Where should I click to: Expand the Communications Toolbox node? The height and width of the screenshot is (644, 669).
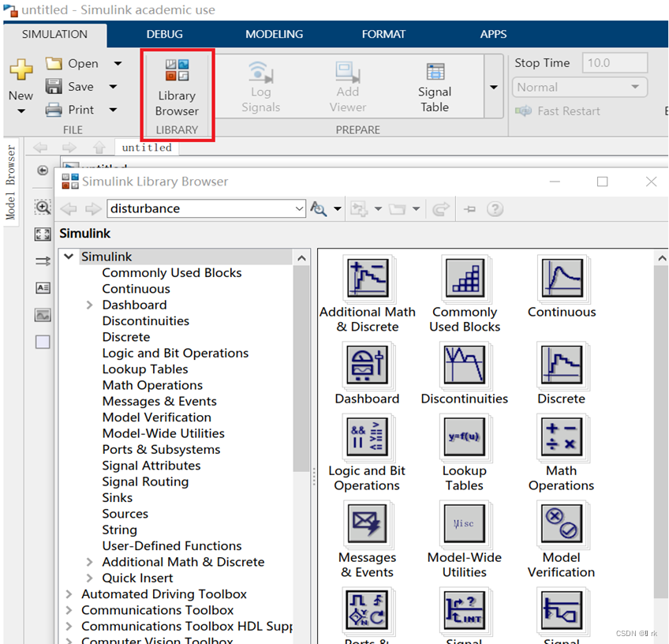coord(69,610)
